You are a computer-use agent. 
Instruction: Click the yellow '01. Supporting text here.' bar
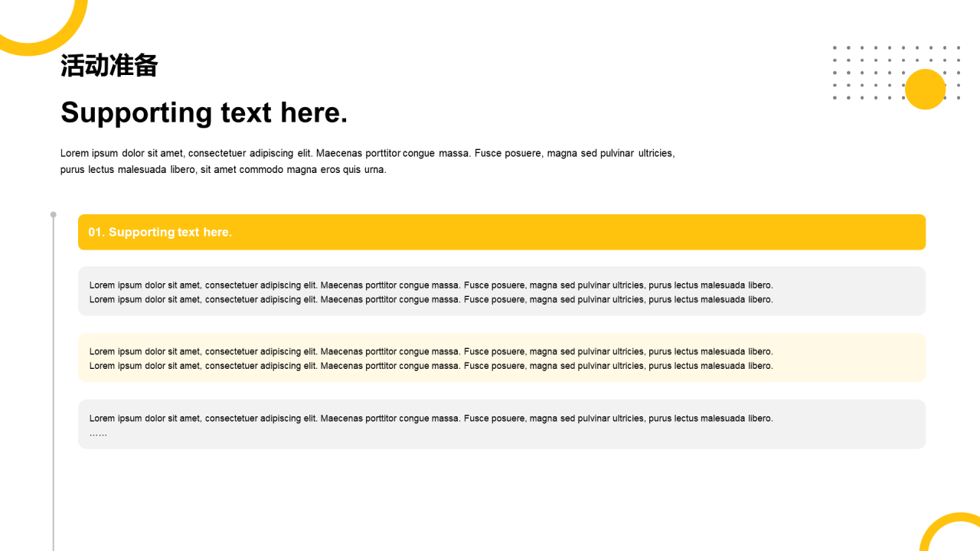point(501,232)
